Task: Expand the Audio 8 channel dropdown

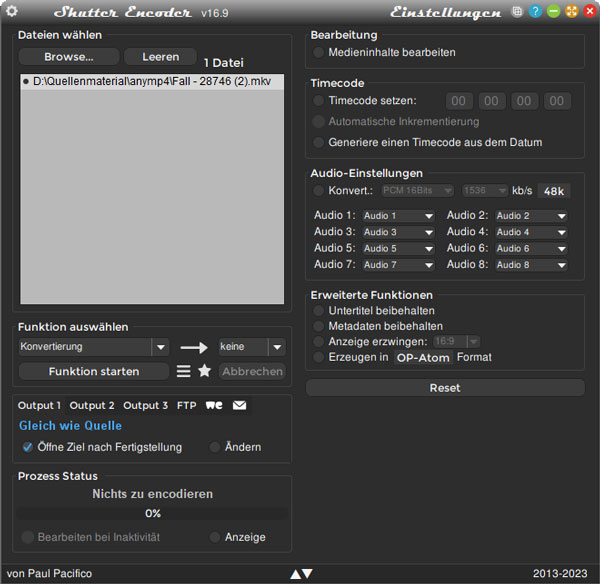Action: (531, 265)
